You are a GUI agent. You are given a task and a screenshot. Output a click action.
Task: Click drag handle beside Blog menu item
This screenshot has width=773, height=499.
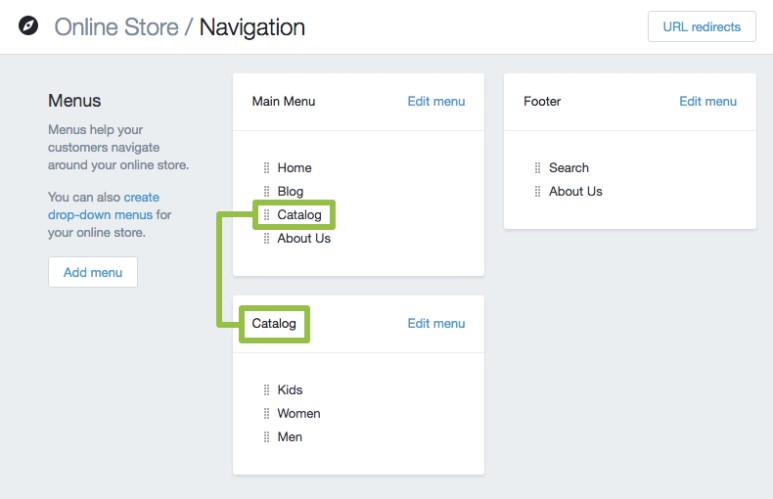267,191
